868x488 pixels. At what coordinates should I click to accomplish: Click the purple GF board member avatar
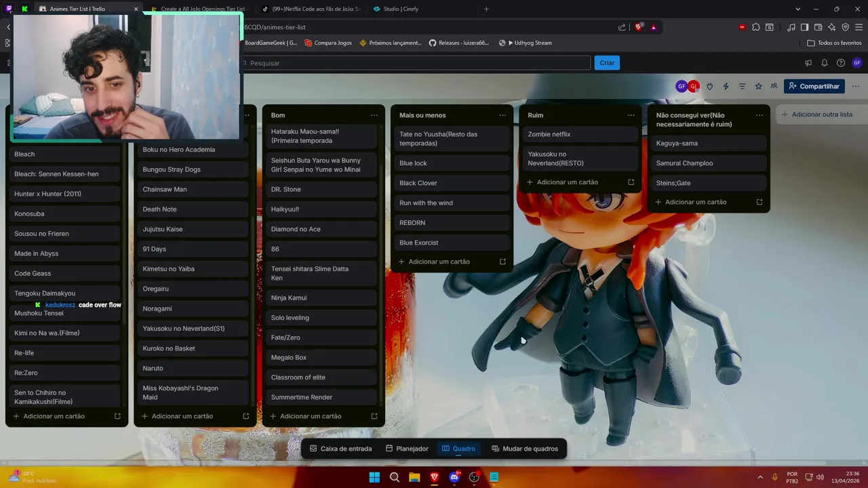click(682, 86)
